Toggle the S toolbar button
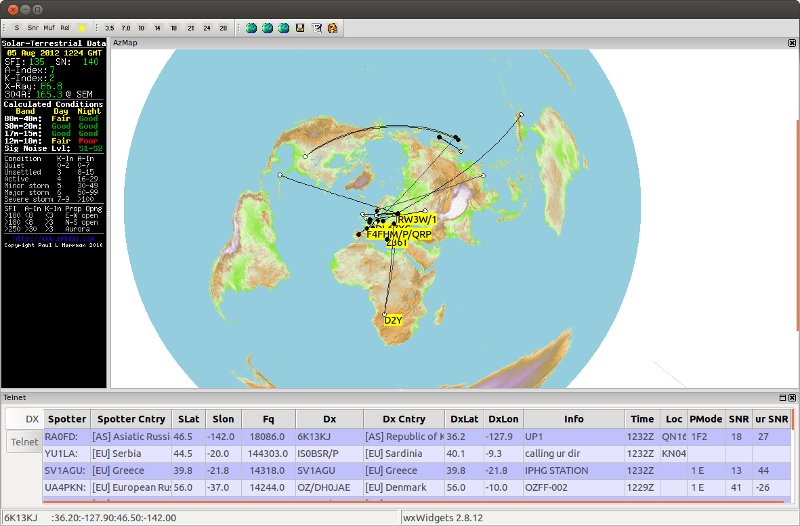The width and height of the screenshot is (800, 526). coord(17,28)
